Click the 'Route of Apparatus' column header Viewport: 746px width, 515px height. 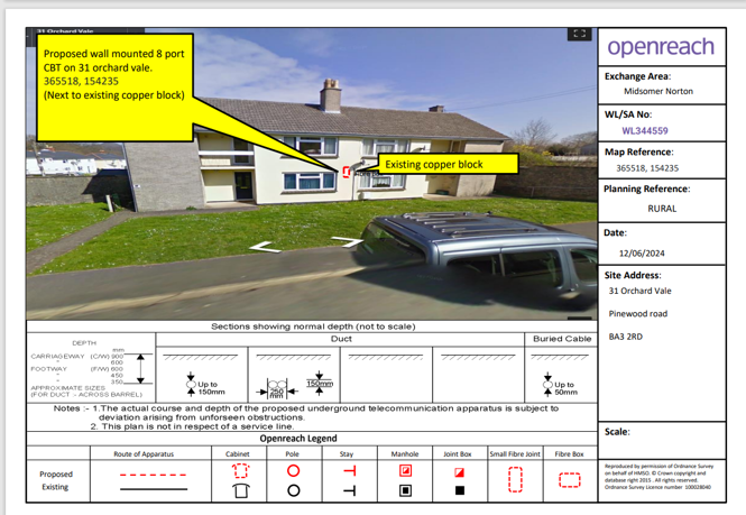tap(144, 454)
